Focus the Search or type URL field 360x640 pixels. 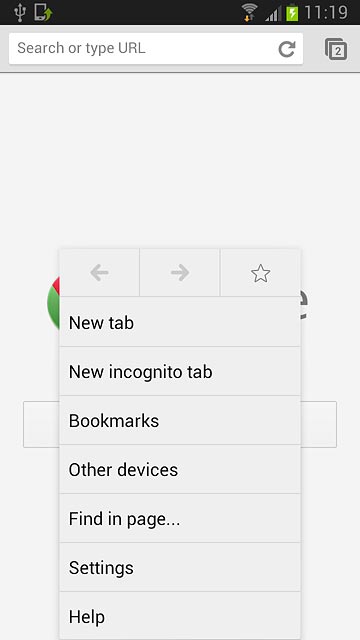tap(143, 49)
